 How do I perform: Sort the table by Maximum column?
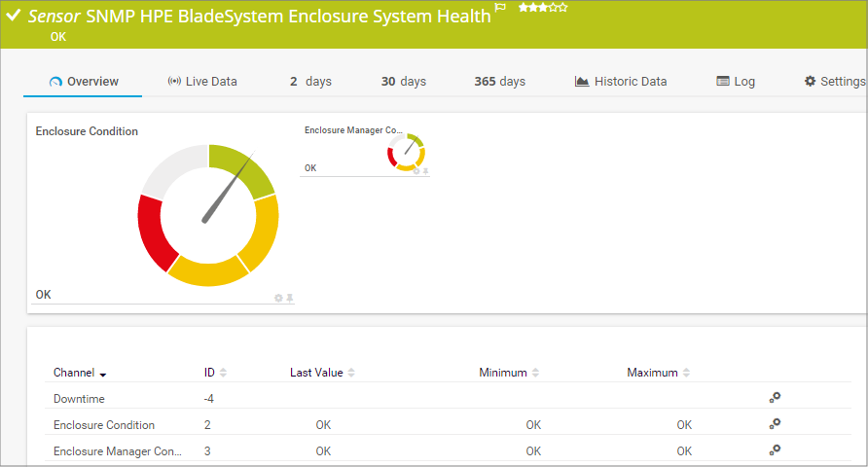point(658,373)
